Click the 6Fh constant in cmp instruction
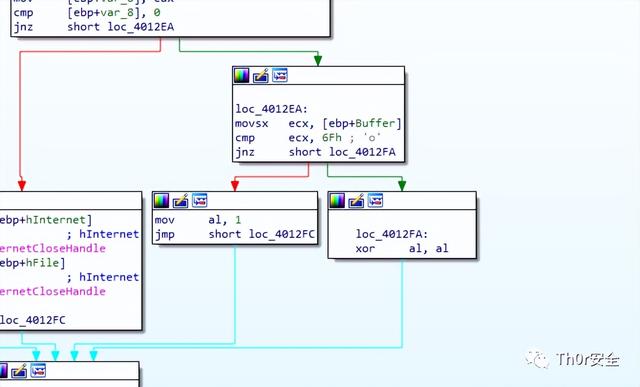 pyautogui.click(x=331, y=138)
